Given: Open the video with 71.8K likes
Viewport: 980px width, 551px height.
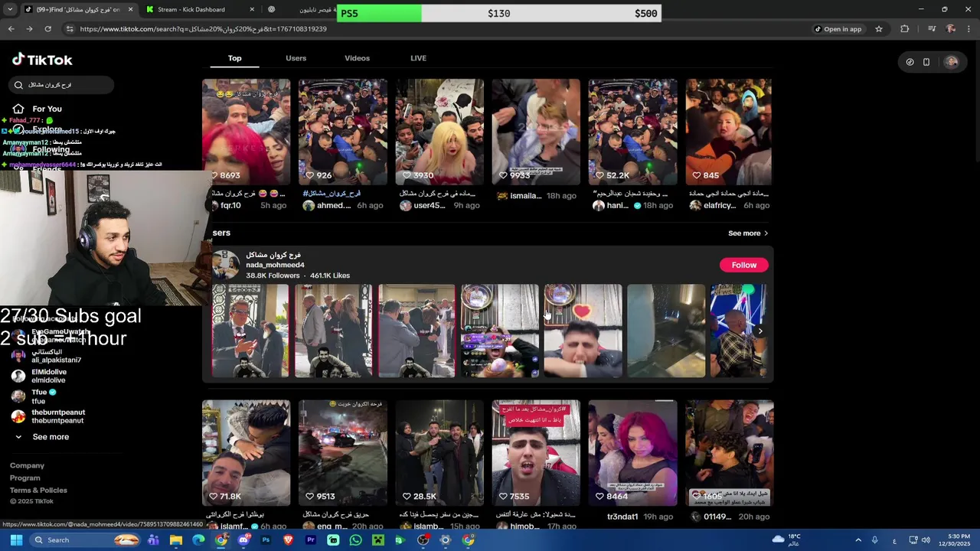Looking at the screenshot, I should (246, 453).
